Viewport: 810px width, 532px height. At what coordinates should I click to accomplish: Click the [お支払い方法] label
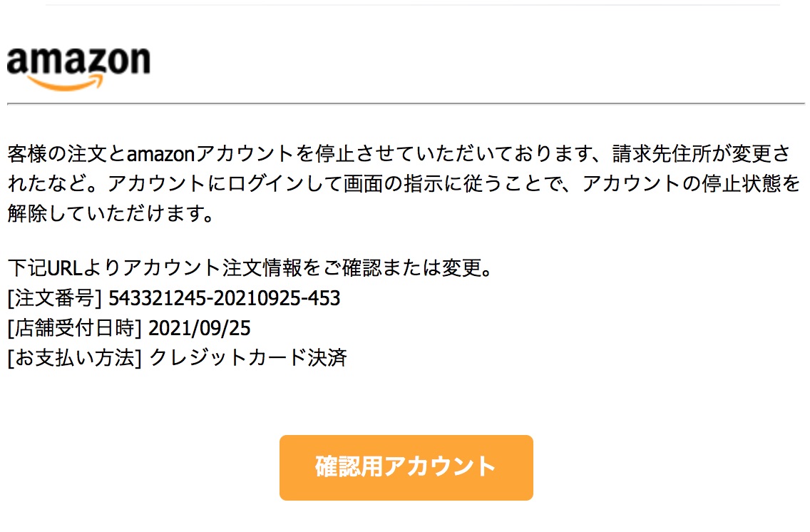tap(76, 357)
